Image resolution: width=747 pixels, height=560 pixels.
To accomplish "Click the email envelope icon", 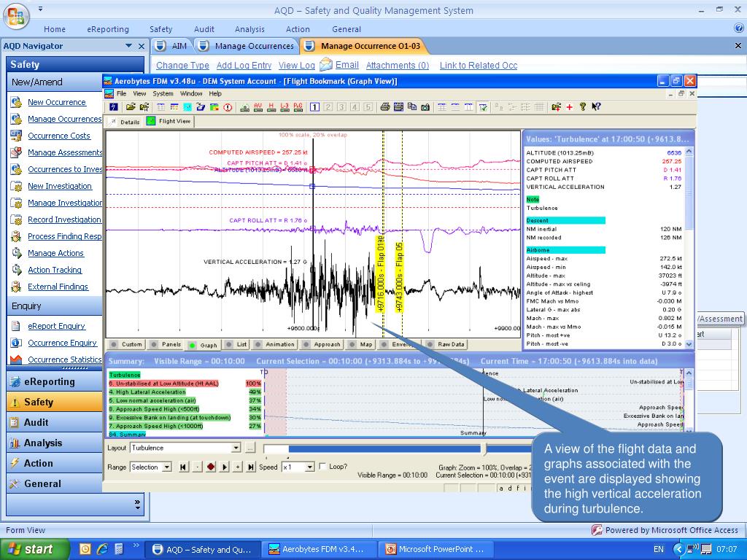I will (x=325, y=64).
